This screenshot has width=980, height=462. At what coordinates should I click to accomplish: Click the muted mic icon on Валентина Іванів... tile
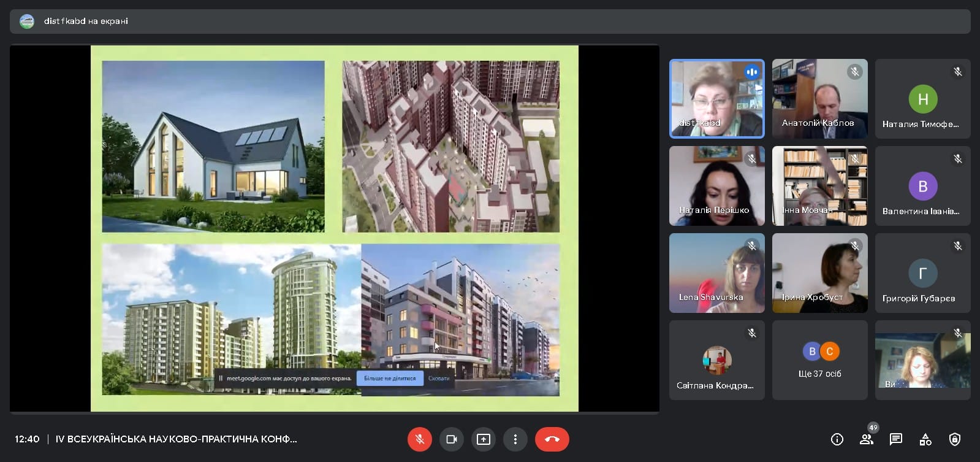point(958,159)
